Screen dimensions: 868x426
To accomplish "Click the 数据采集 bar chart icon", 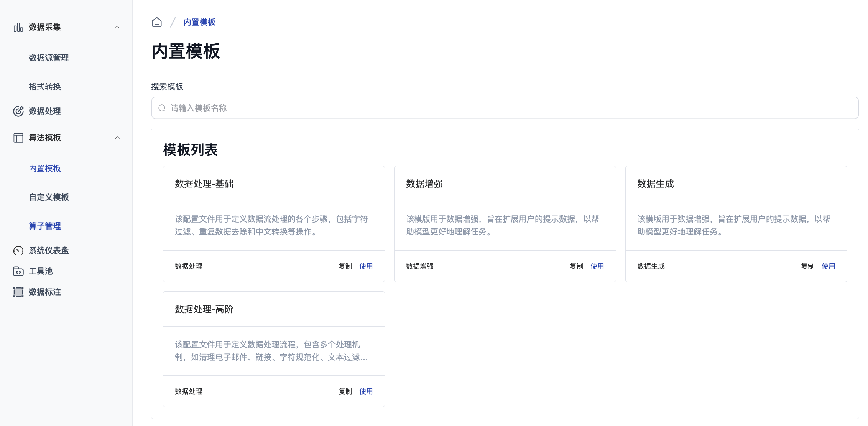I will (x=18, y=27).
